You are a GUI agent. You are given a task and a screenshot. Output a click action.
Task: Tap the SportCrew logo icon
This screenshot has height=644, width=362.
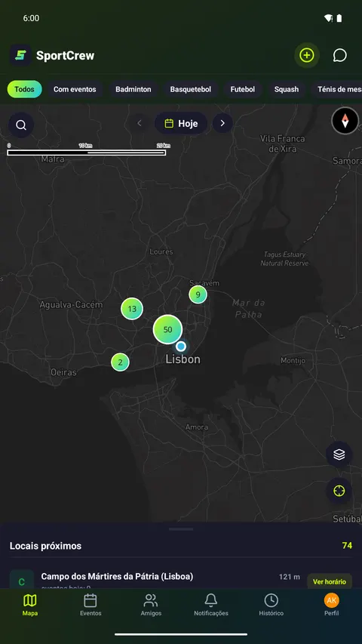20,55
